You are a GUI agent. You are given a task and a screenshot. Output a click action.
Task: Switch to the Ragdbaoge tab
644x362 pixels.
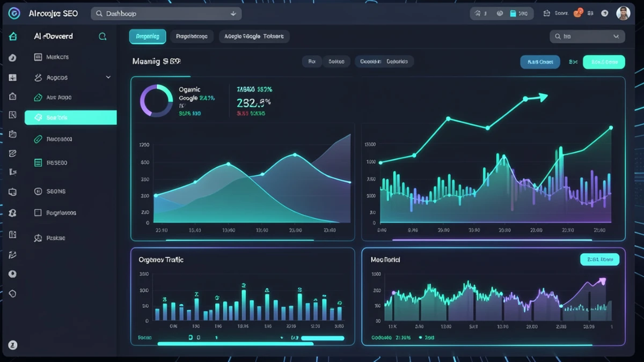(x=192, y=36)
